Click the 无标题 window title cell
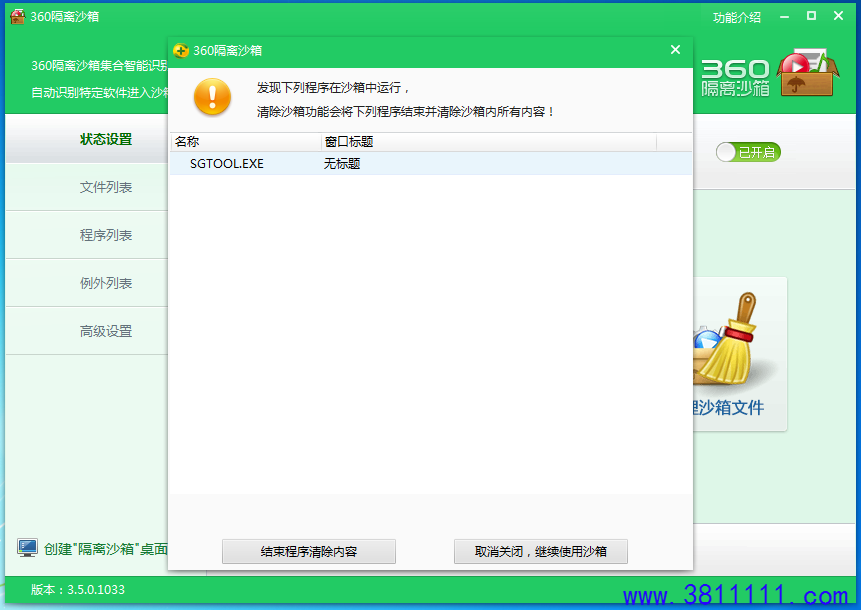861x610 pixels. (342, 164)
